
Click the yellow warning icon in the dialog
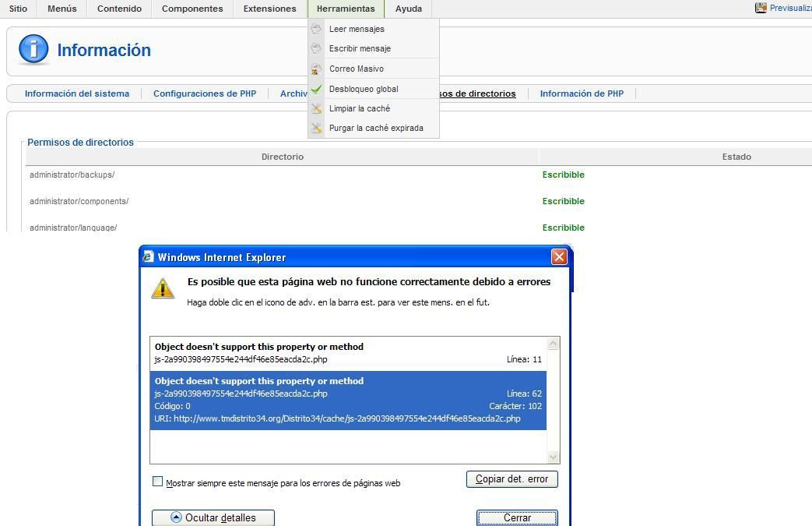click(163, 288)
